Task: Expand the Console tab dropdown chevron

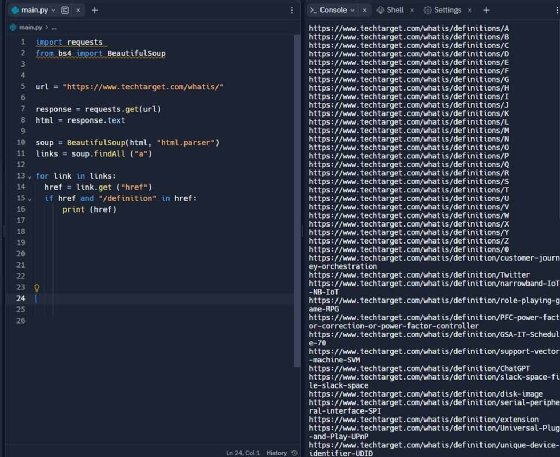Action: click(x=352, y=10)
